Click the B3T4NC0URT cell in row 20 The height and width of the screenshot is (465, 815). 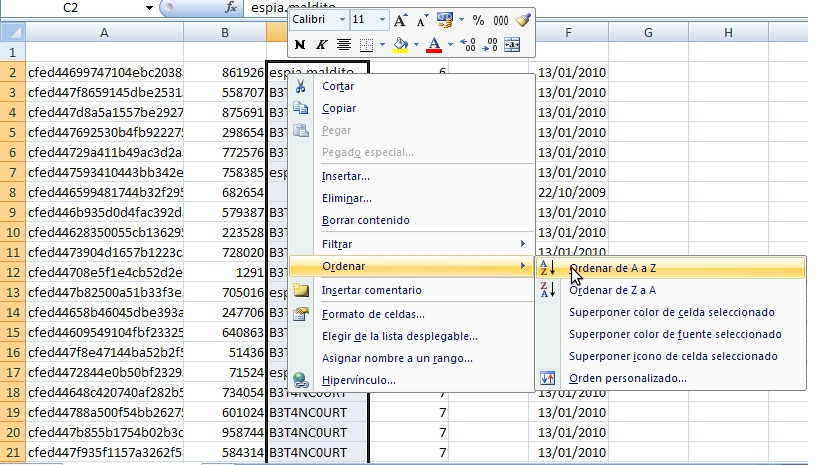point(318,432)
